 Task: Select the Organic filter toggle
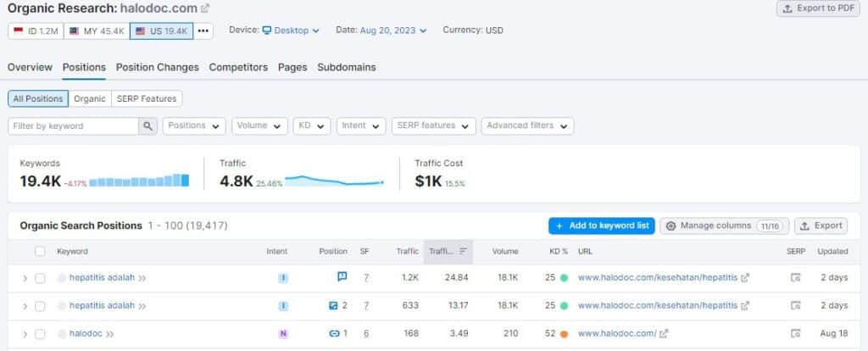tap(90, 98)
